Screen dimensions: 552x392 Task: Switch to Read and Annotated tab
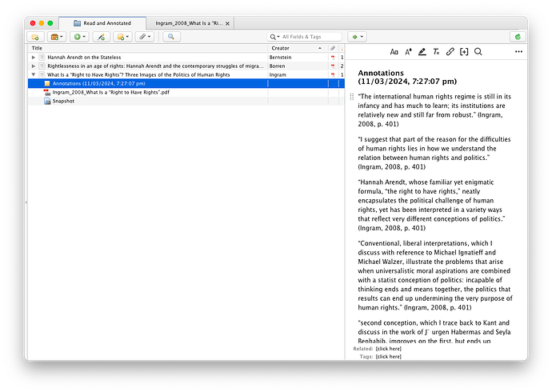pyautogui.click(x=102, y=23)
